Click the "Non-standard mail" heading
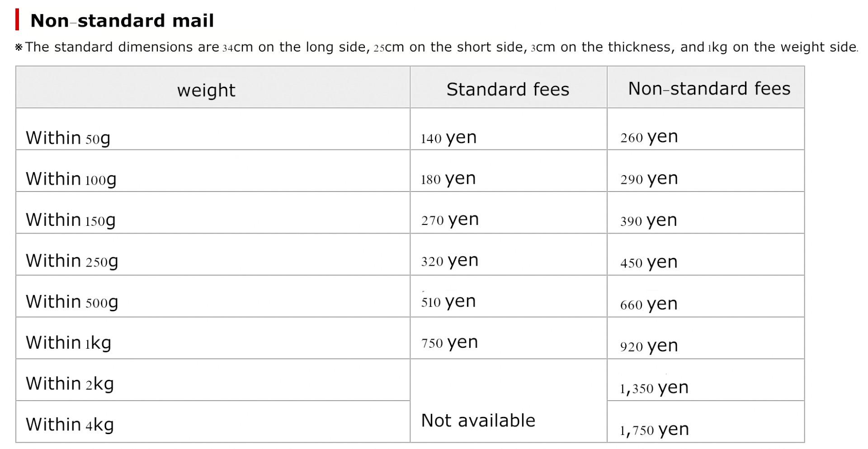This screenshot has width=868, height=449. click(122, 21)
